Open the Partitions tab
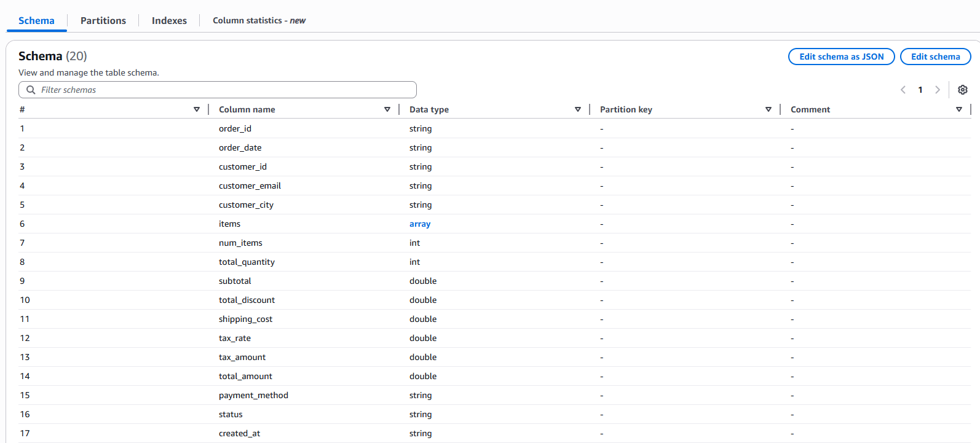 103,20
